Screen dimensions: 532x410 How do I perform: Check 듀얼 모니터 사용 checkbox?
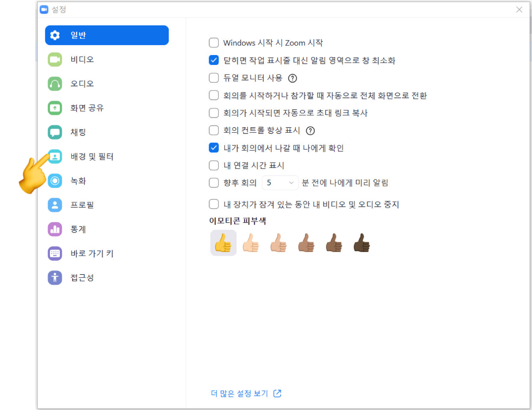pos(214,78)
